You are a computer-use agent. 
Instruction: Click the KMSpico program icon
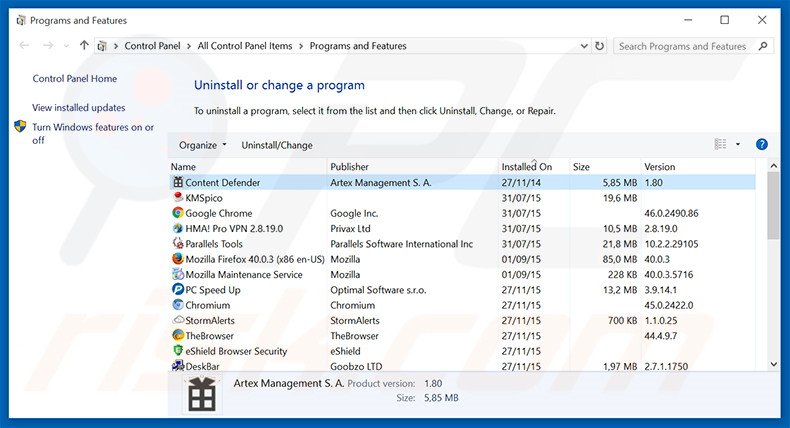pyautogui.click(x=178, y=198)
